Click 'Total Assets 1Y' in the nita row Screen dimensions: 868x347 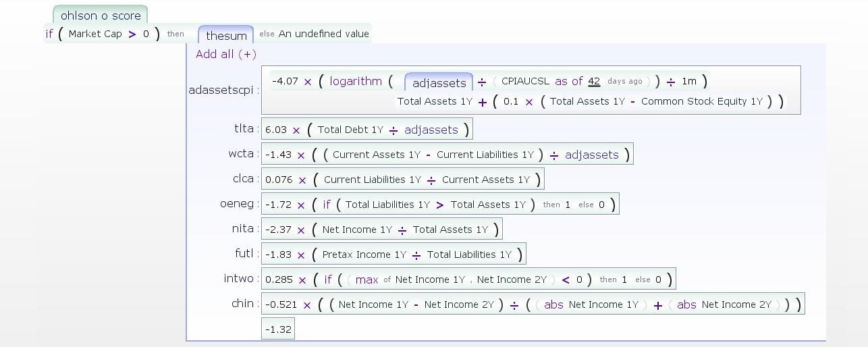tap(450, 230)
